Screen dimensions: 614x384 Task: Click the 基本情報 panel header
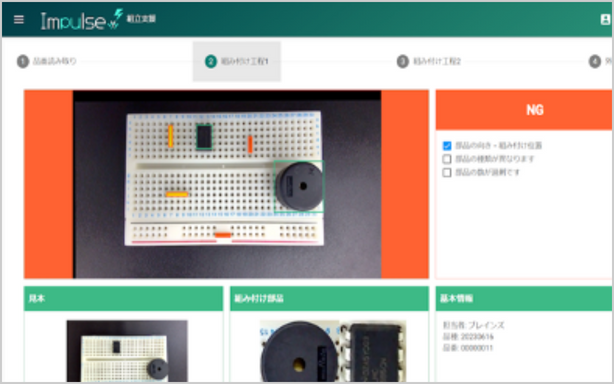pyautogui.click(x=524, y=299)
